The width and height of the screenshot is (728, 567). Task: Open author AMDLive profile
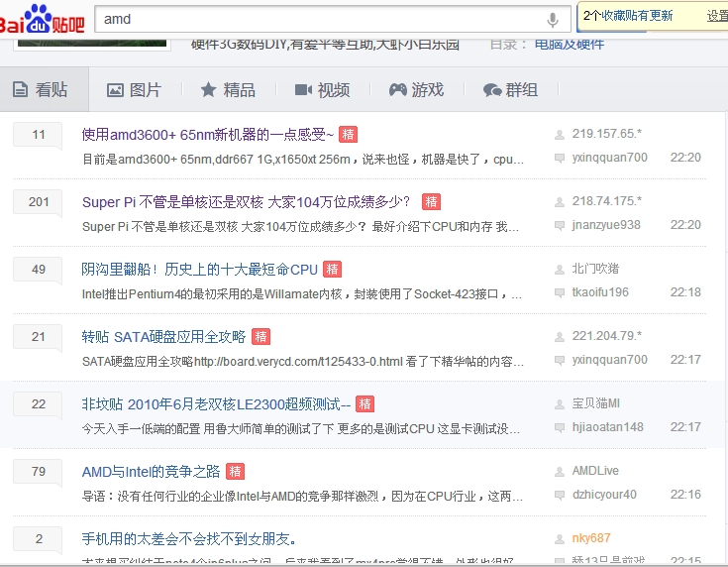click(595, 471)
